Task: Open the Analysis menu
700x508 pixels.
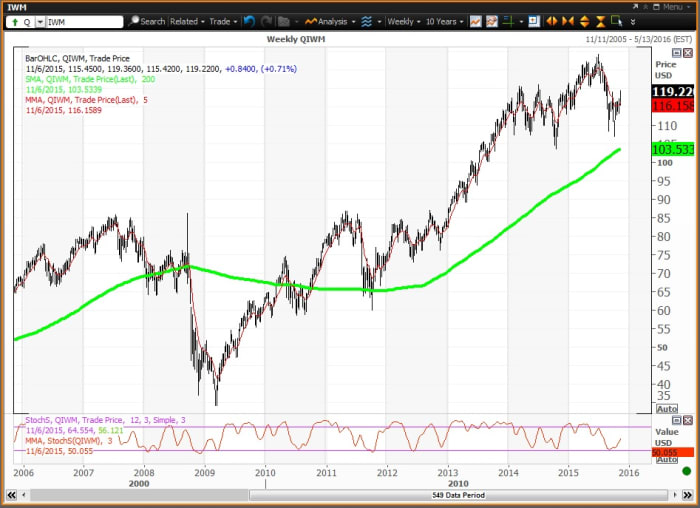Action: pos(330,21)
